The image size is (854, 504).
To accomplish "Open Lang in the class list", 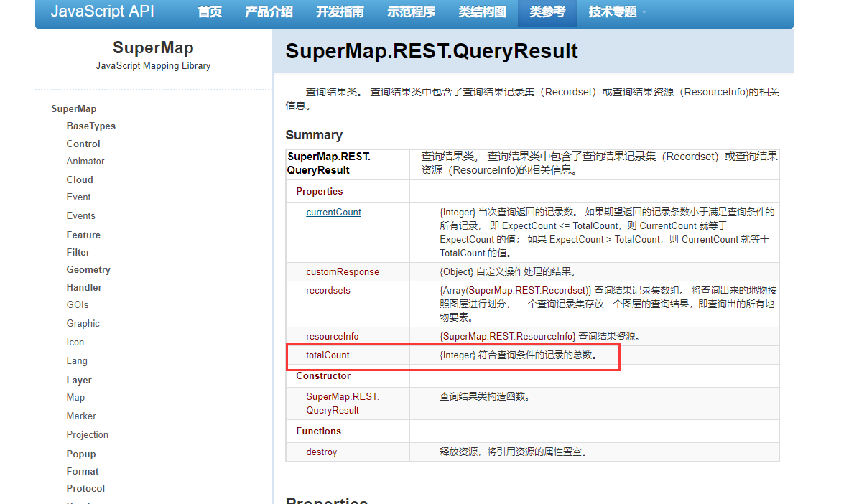I will coord(77,361).
